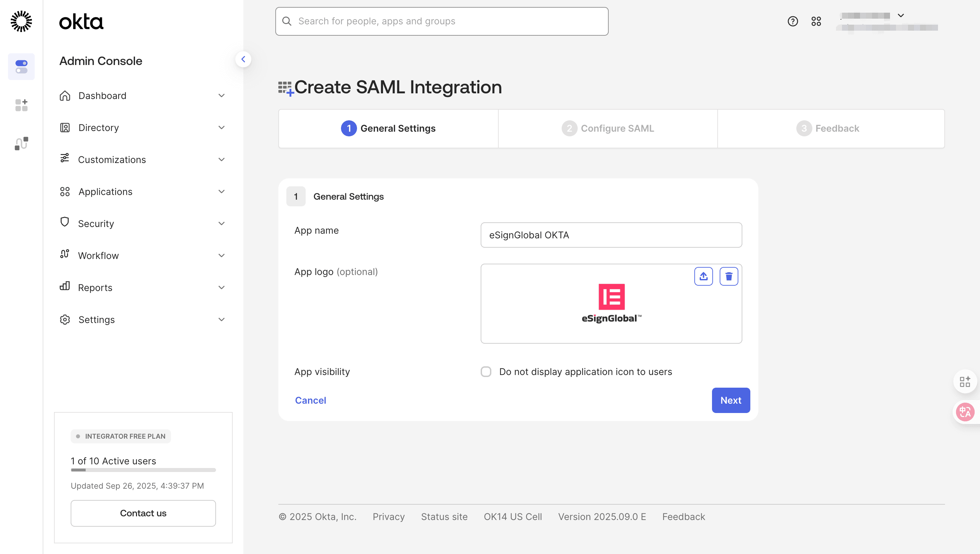Click the Cancel link
The image size is (980, 554).
pyautogui.click(x=310, y=400)
